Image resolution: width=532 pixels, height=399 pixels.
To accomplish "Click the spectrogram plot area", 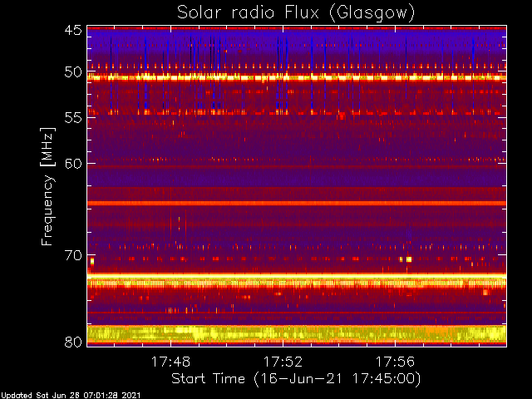I will click(x=297, y=186).
